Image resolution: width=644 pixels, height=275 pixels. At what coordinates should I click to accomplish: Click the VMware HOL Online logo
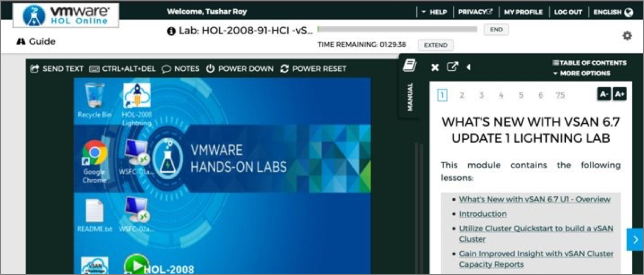[66, 15]
